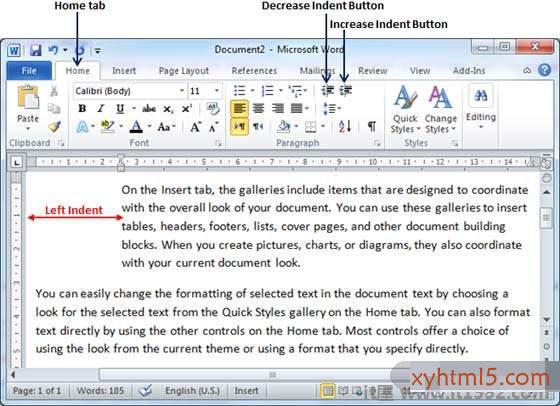Open the File tab
Screen dimensions: 560x406
(29, 71)
